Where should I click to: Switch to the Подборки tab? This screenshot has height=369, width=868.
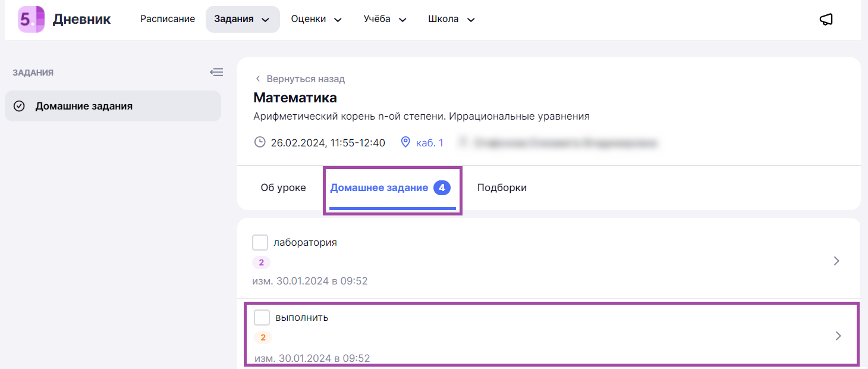click(502, 187)
